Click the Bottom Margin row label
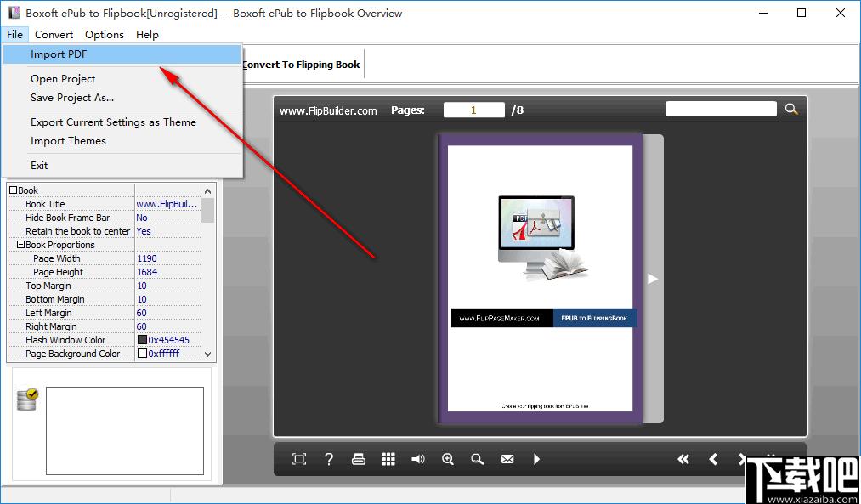Image resolution: width=861 pixels, height=504 pixels. pyautogui.click(x=55, y=299)
